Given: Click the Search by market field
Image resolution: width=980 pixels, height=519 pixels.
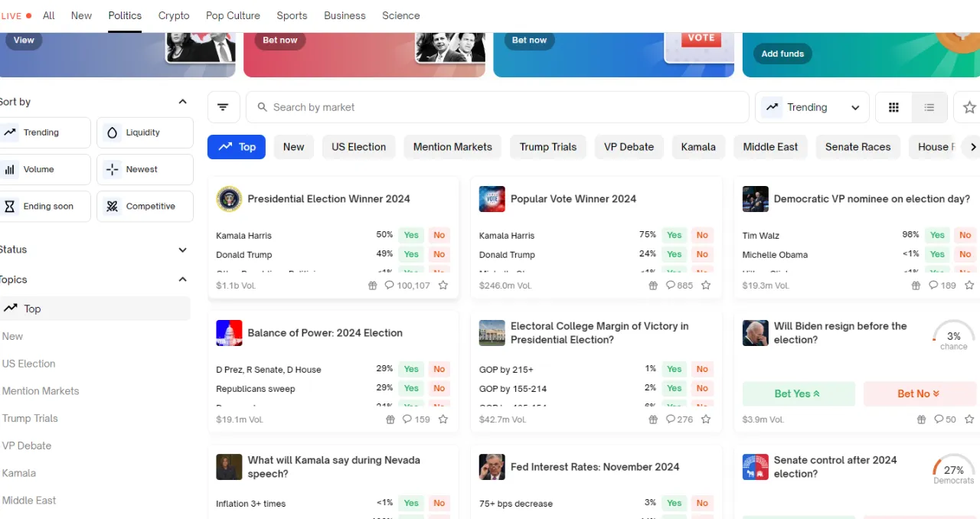Looking at the screenshot, I should point(498,107).
